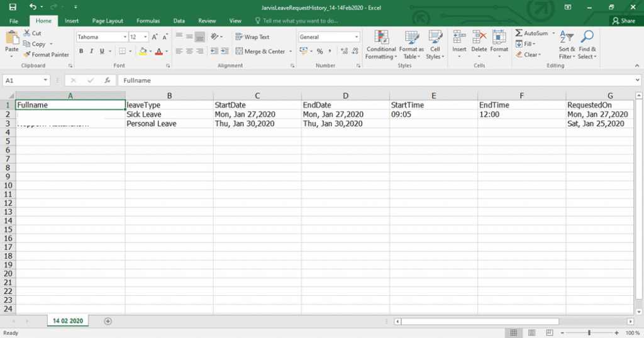Click the Merge & Center button
644x338 pixels.
(260, 52)
